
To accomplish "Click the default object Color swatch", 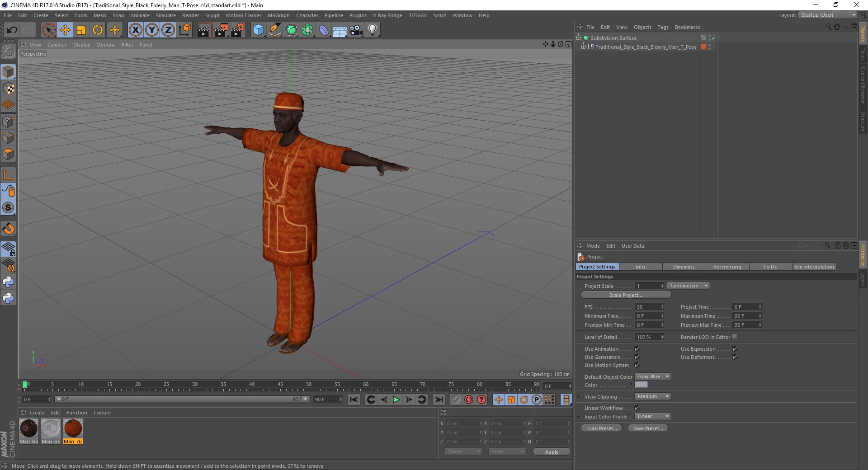I will point(641,385).
